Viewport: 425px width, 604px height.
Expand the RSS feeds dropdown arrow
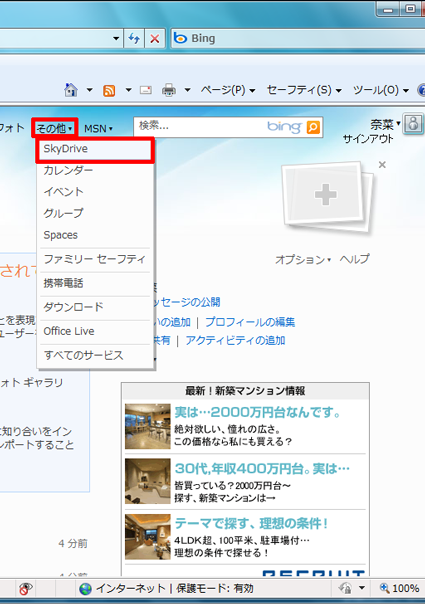pyautogui.click(x=128, y=90)
